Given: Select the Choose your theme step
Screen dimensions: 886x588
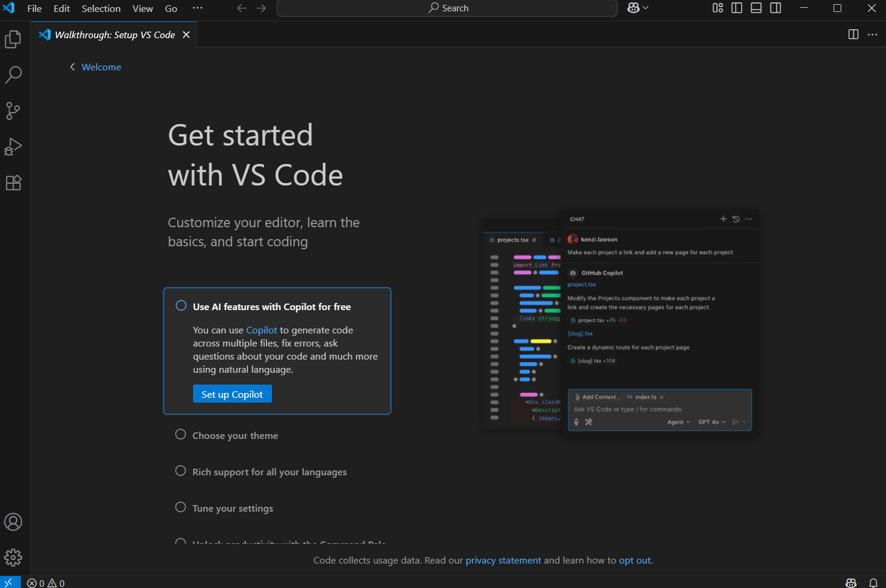Looking at the screenshot, I should (x=235, y=435).
